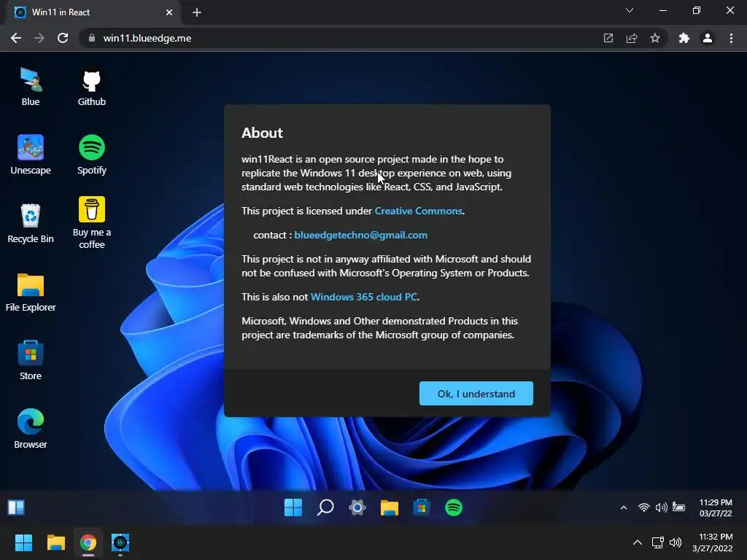Reload the win11.blueedge.me page
Viewport: 747px width, 560px height.
[x=63, y=38]
